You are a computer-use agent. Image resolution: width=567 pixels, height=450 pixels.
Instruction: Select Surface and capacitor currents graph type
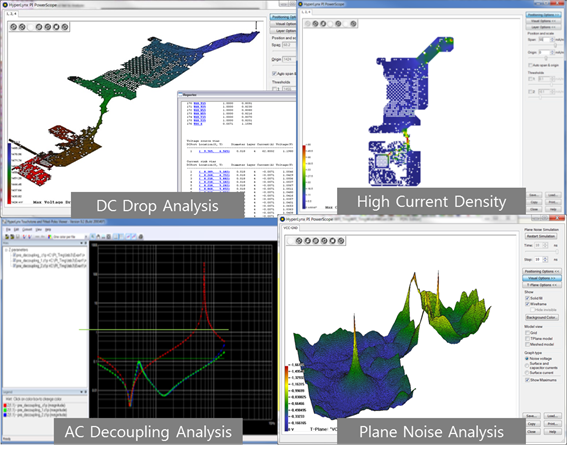tap(526, 365)
